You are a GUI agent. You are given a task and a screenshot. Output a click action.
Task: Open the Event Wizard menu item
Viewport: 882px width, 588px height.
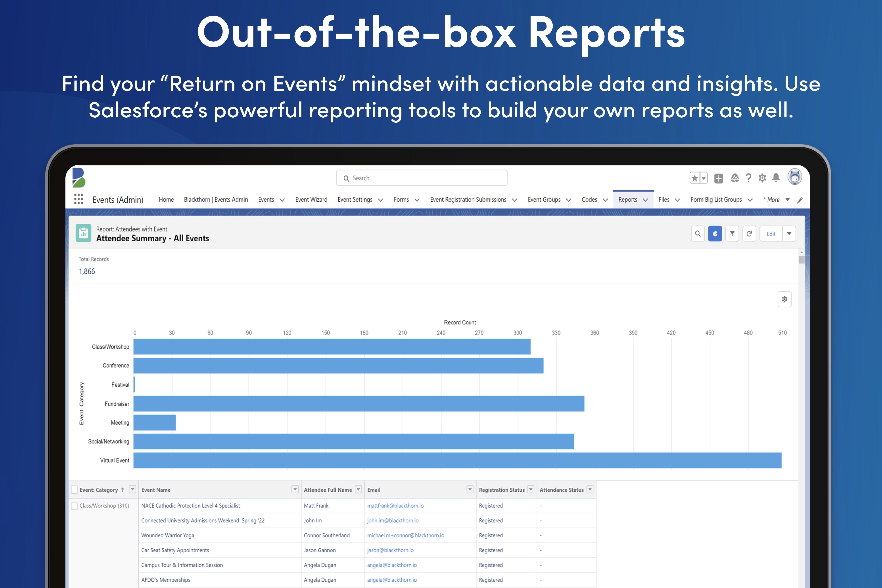[311, 199]
